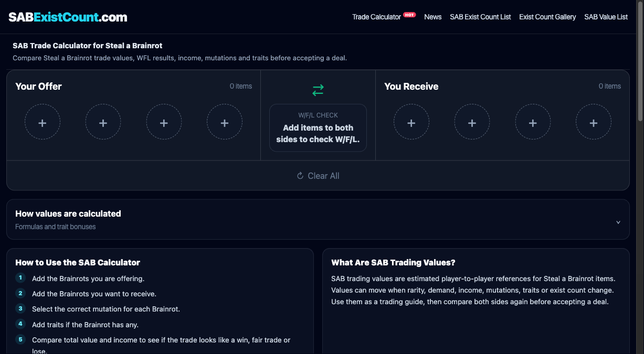Open the Trade Calculator nav link
Image resolution: width=644 pixels, height=354 pixels.
tap(376, 17)
